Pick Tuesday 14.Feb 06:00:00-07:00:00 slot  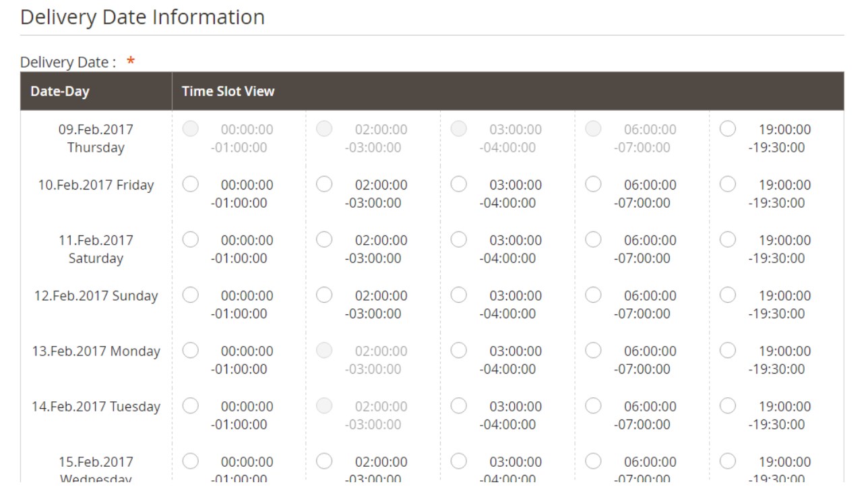(x=593, y=405)
